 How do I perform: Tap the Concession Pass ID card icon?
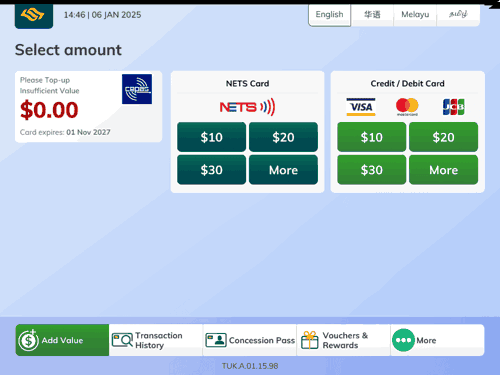(x=216, y=340)
